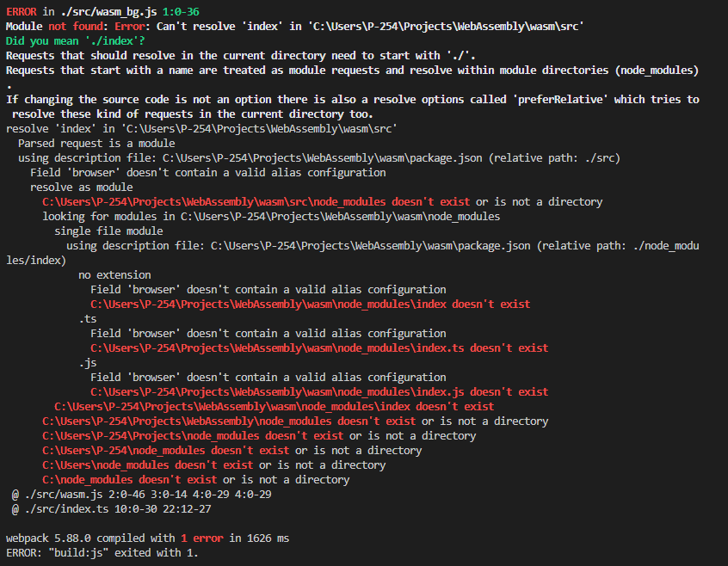This screenshot has height=566, width=728.
Task: Click the 1:0-36 line position text
Action: (x=181, y=12)
